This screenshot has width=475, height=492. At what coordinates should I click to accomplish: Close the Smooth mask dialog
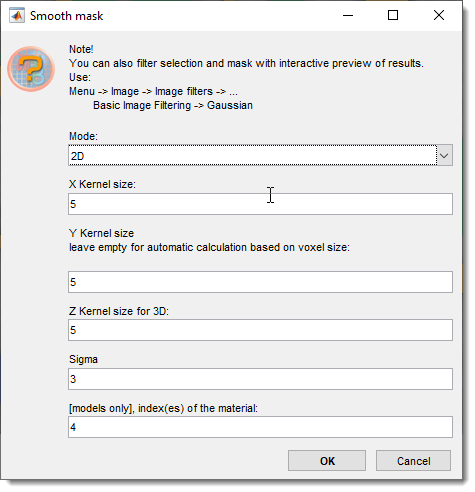click(439, 15)
